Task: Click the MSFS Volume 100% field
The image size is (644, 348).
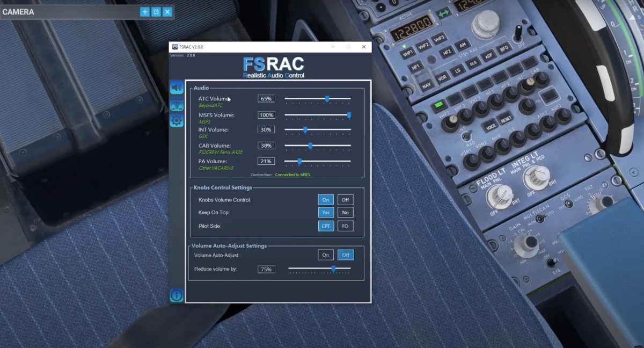Action: [266, 115]
